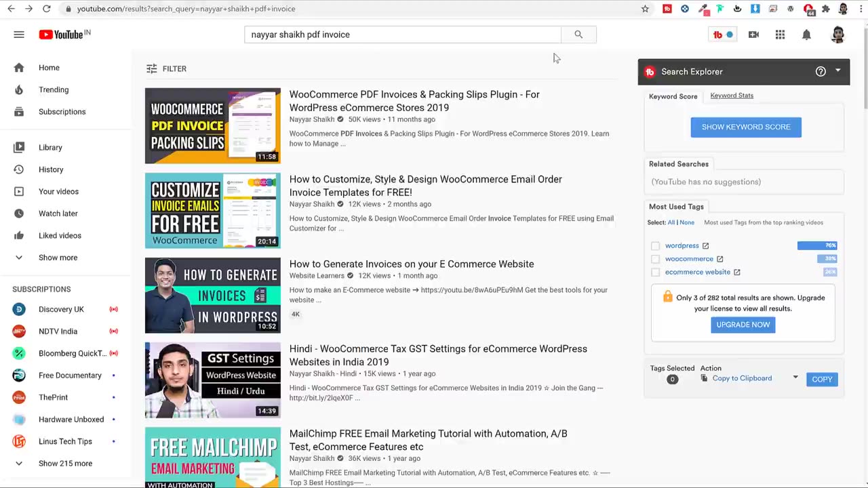Click the TubeBuddy icon in YouTube header

point(717,35)
